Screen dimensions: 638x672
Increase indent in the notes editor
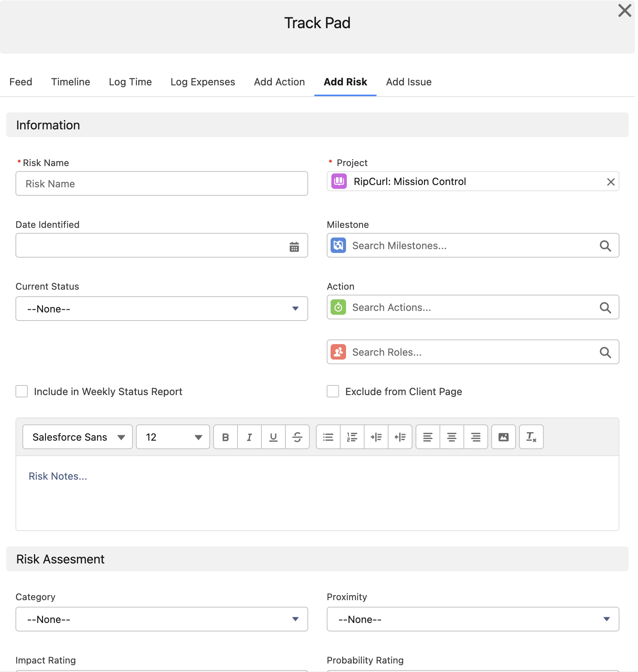point(376,437)
